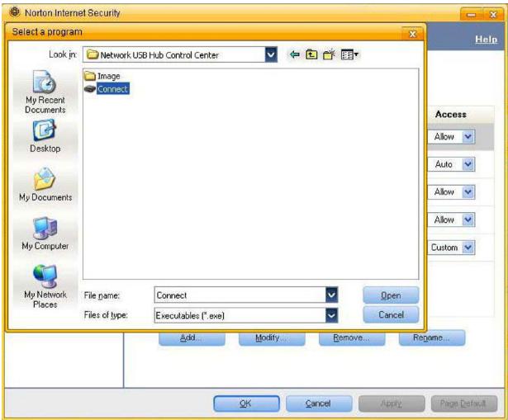Open the Help link
The height and width of the screenshot is (420, 508).
pyautogui.click(x=486, y=39)
